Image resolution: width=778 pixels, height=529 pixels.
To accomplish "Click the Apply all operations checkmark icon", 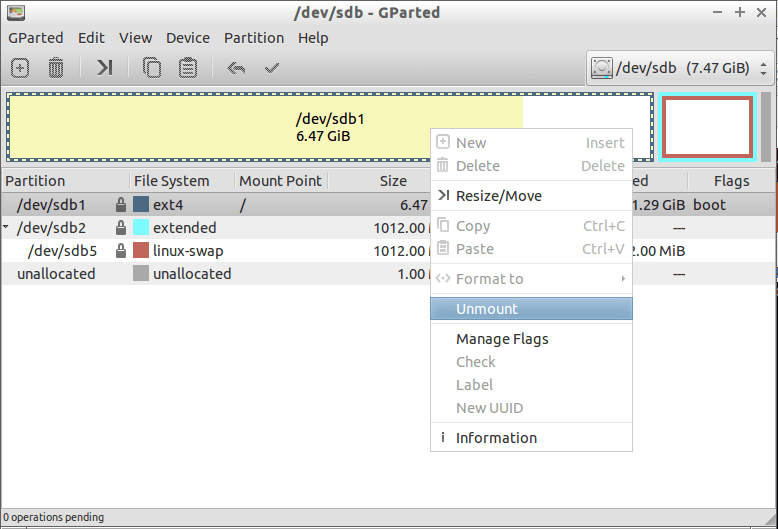I will pos(272,67).
